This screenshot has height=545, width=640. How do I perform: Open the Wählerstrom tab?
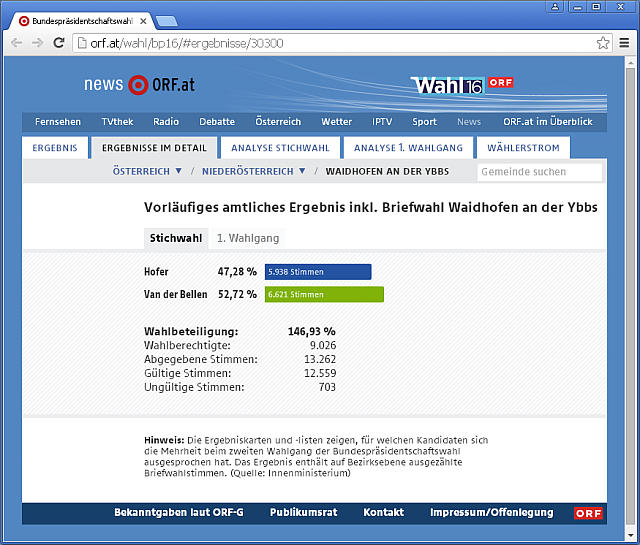[524, 148]
